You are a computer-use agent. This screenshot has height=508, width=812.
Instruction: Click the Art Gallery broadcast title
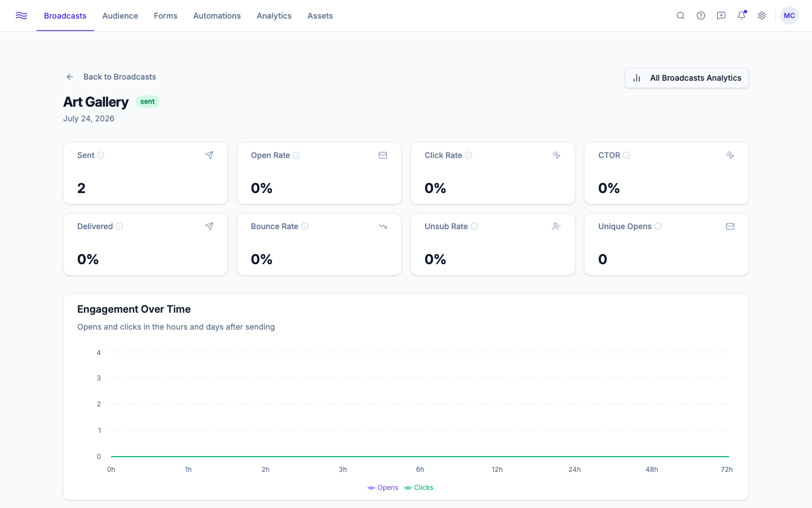pyautogui.click(x=96, y=102)
